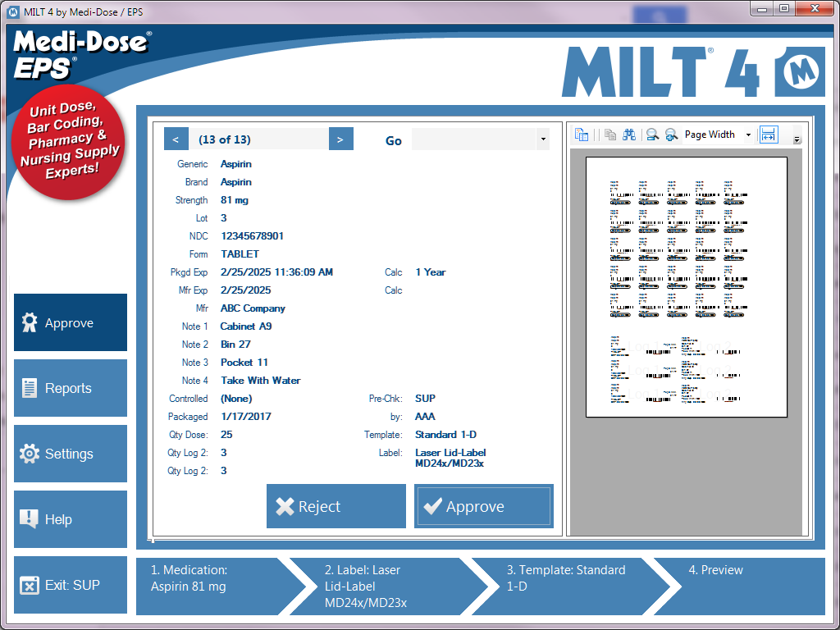
Task: Expand the Page Width zoom dropdown
Action: [748, 135]
